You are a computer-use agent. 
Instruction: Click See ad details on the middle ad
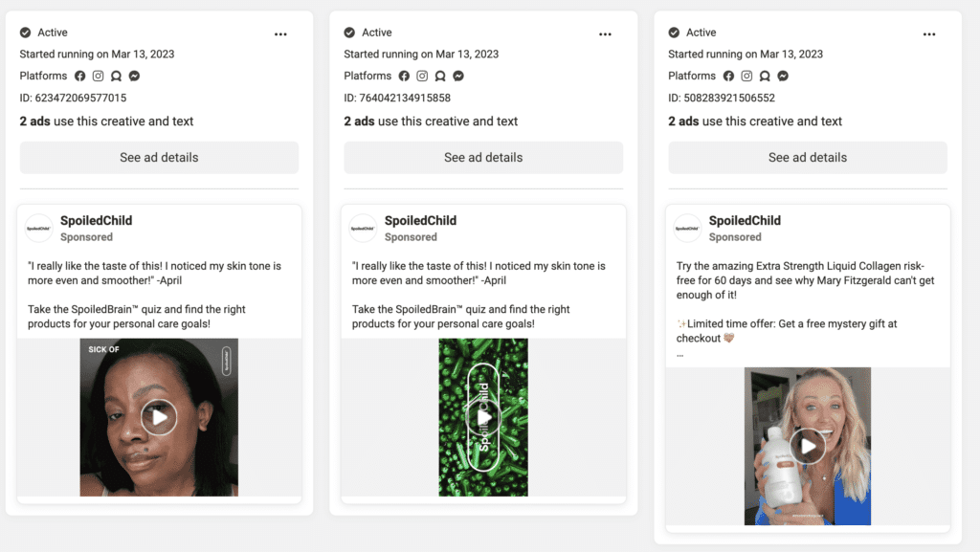[483, 158]
